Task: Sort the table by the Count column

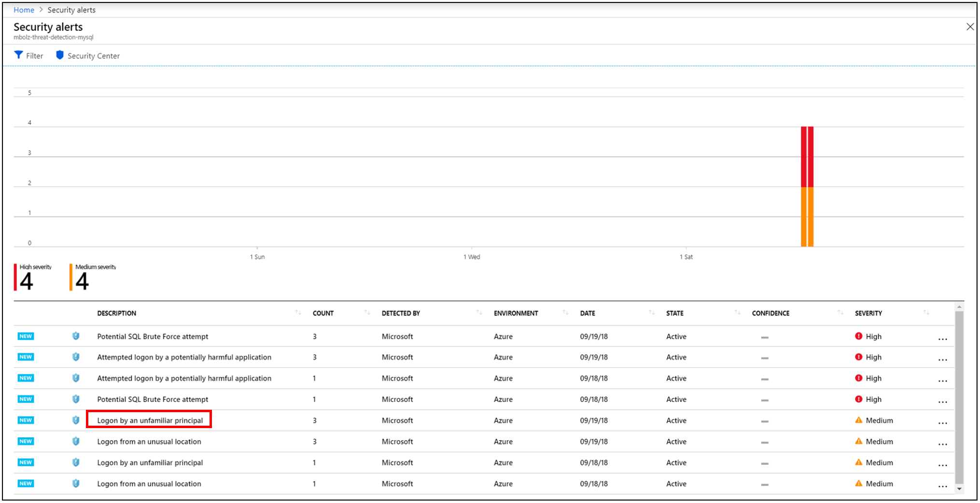Action: click(367, 312)
